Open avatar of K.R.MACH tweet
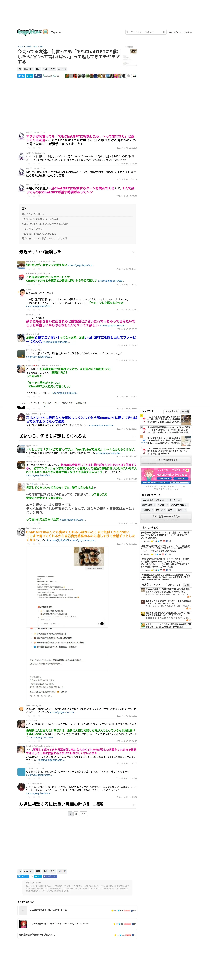210x980 pixels. (x=21, y=278)
